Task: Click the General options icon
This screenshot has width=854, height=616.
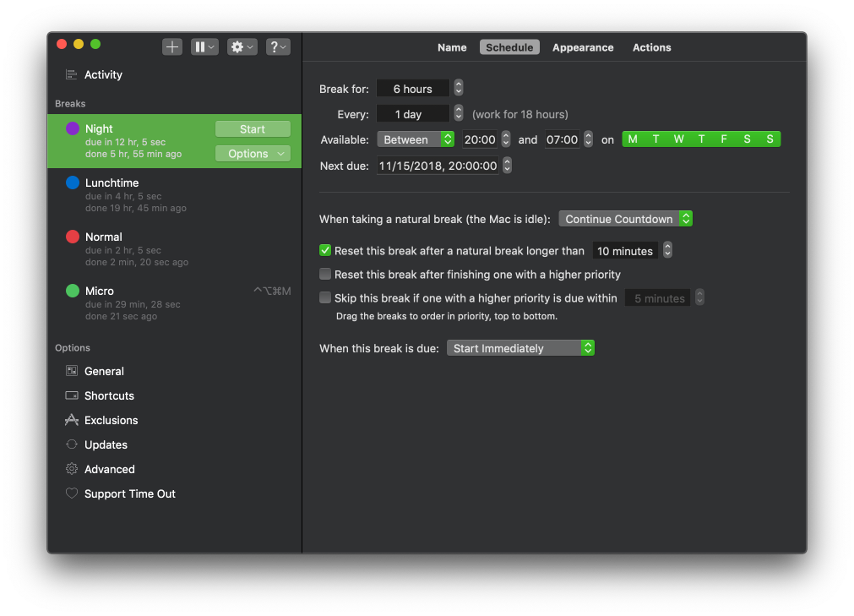Action: tap(71, 371)
